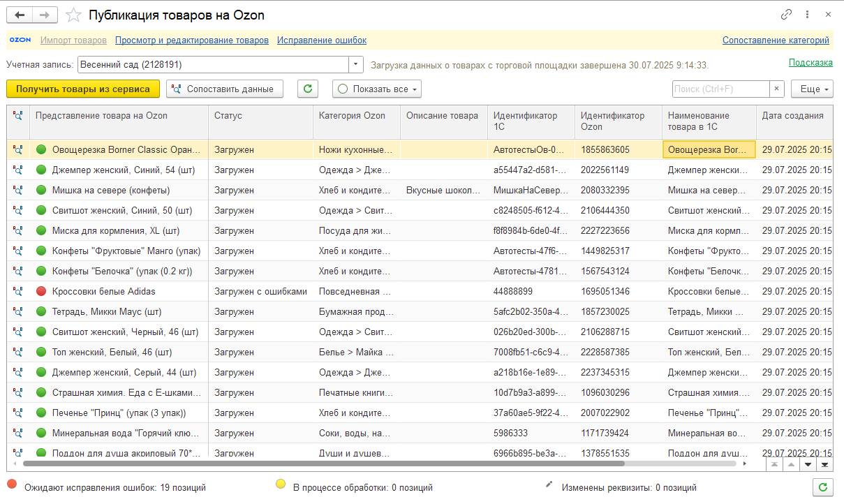The image size is (844, 504).
Task: Jump to the last row with the table's end arrow
Action: click(x=824, y=464)
